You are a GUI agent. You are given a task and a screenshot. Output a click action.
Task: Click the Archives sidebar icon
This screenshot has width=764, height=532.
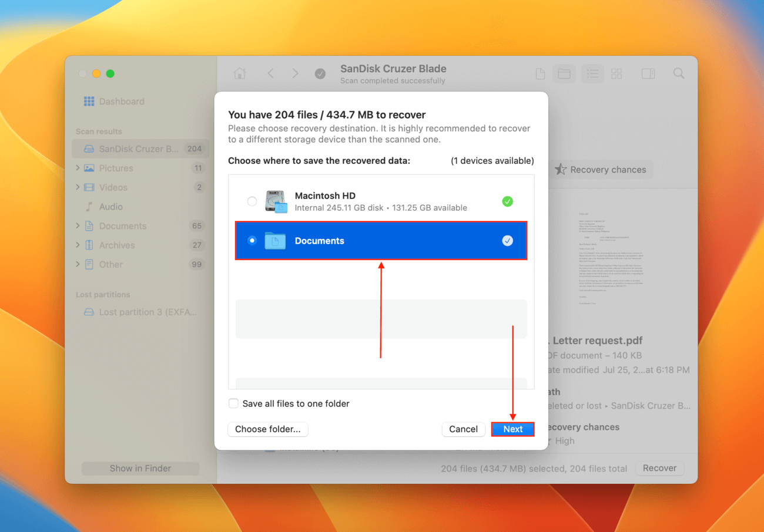pos(89,245)
